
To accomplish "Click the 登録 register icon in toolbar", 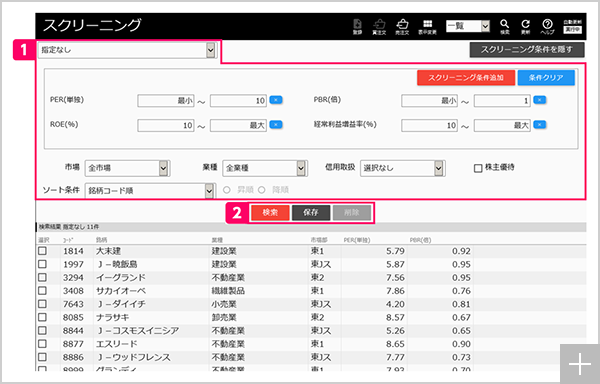I will pos(357,26).
